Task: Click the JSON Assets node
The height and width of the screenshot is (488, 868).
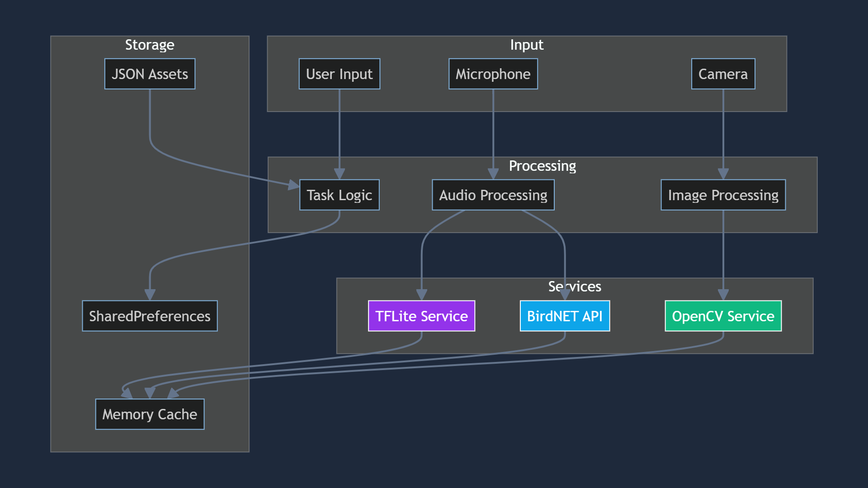Action: click(x=150, y=74)
